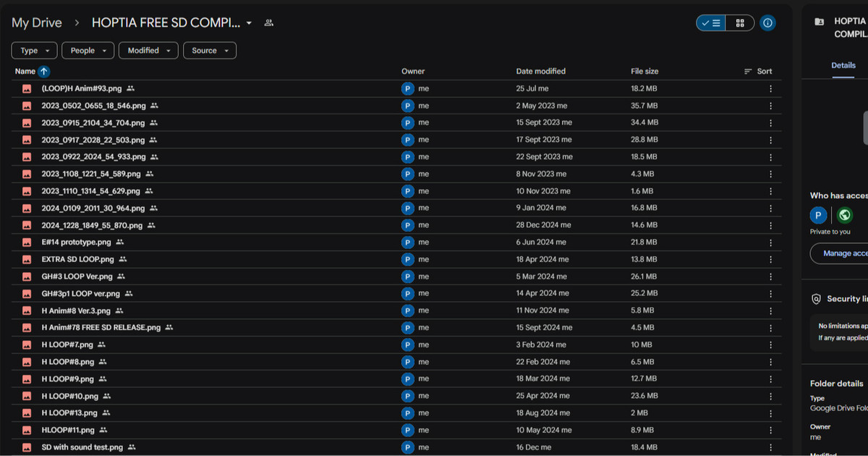The height and width of the screenshot is (456, 868).
Task: Reverse sort direction with Name arrow
Action: pos(44,72)
